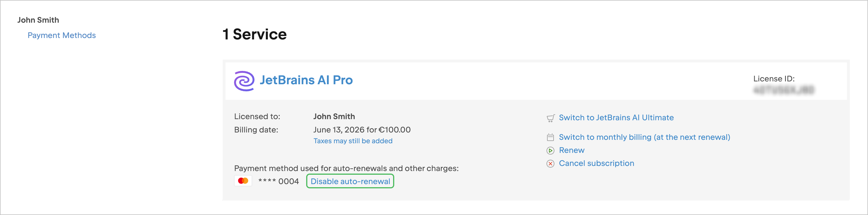The width and height of the screenshot is (868, 215).
Task: Open the JetBrains AI Pro title link
Action: (x=306, y=80)
